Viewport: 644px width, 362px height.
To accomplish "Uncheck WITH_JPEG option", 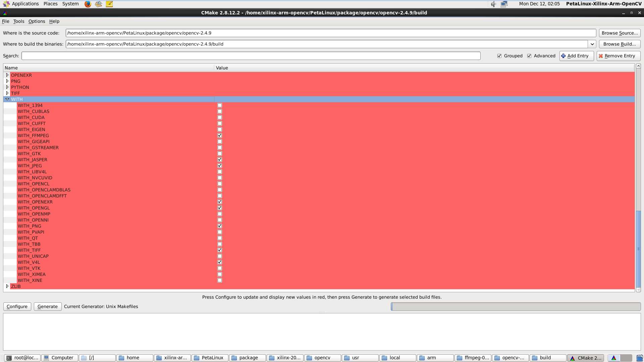I will pos(220,166).
